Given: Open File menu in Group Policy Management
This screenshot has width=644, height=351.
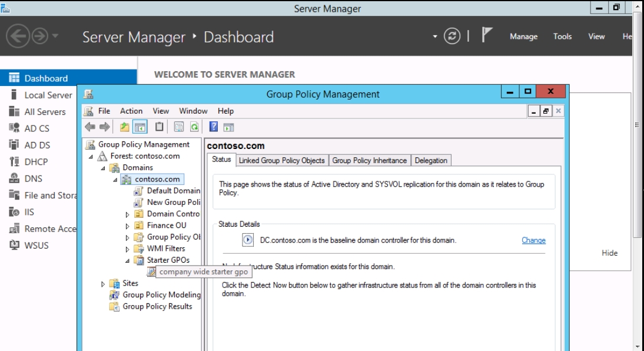Looking at the screenshot, I should (x=104, y=111).
